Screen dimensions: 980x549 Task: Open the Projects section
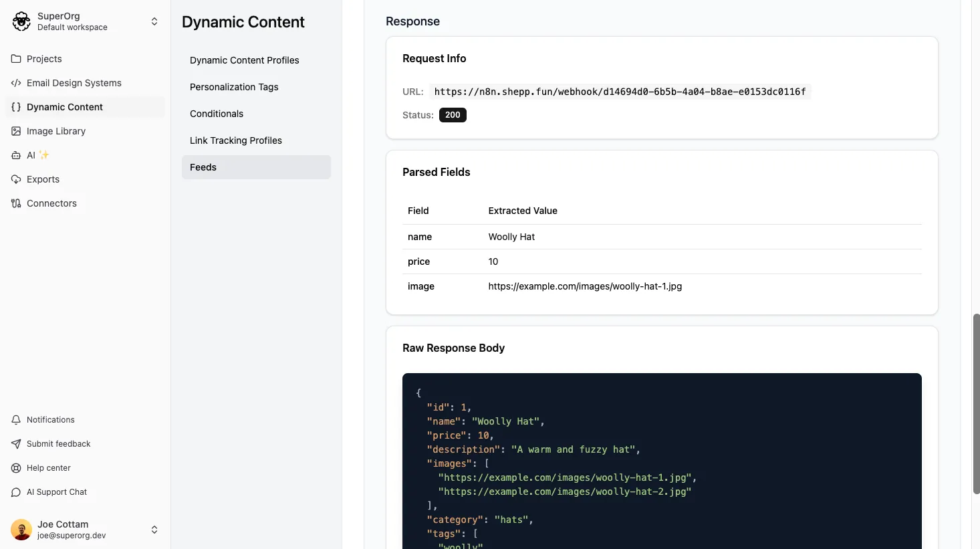tap(44, 59)
